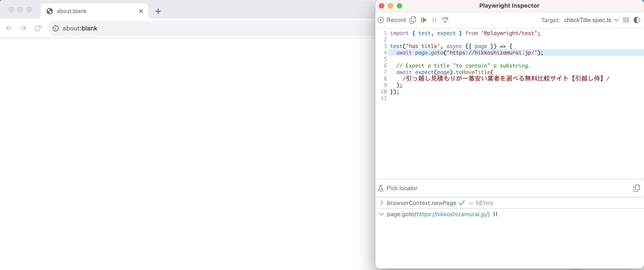
Task: Open the Target checkTitle.spec.ts dropdown
Action: click(x=591, y=20)
